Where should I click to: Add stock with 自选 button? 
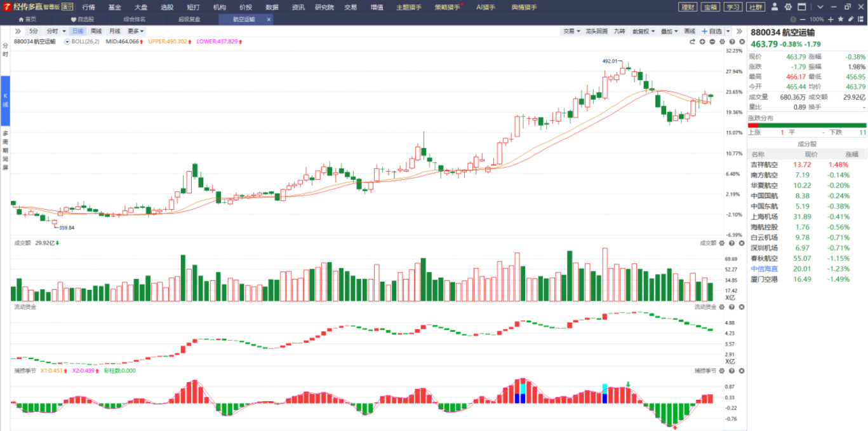pyautogui.click(x=712, y=31)
